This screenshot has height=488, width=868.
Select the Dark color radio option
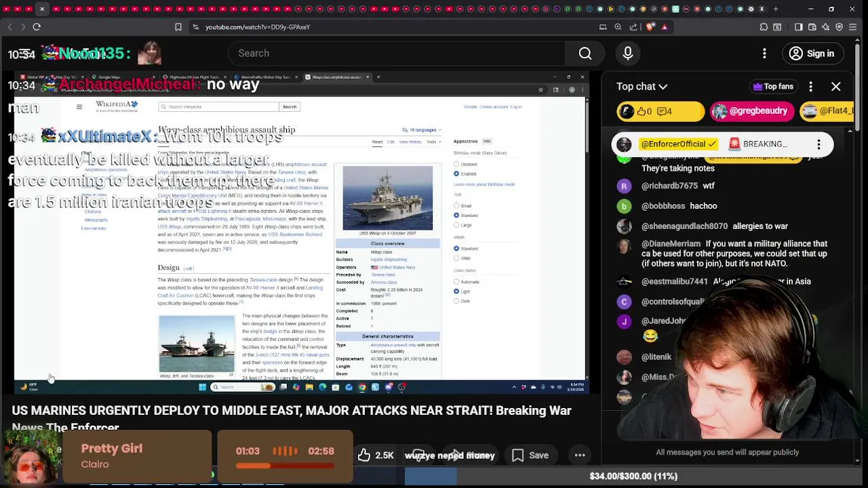coord(456,300)
